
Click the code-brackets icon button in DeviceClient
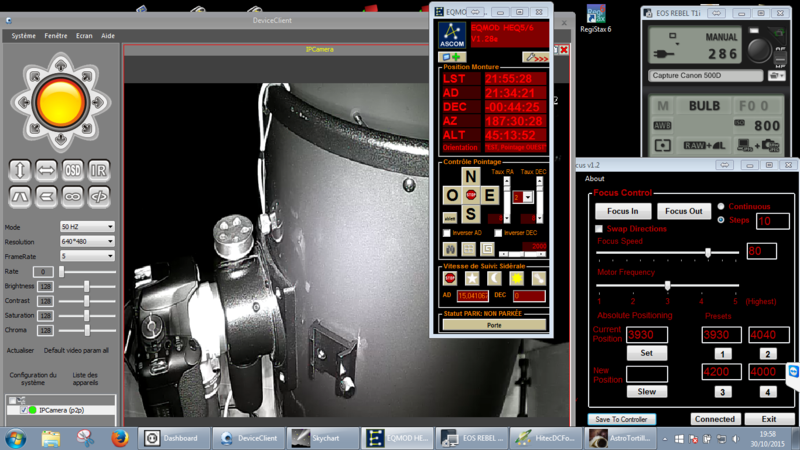(99, 196)
